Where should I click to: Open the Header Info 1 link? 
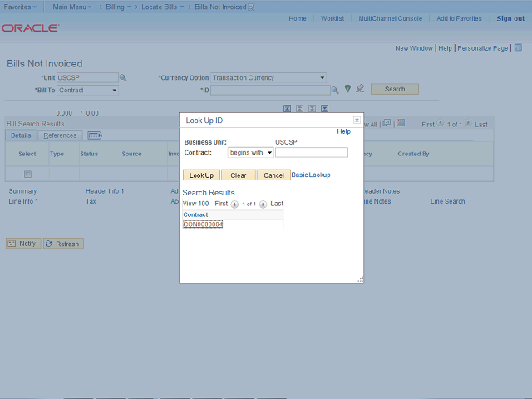coord(105,191)
